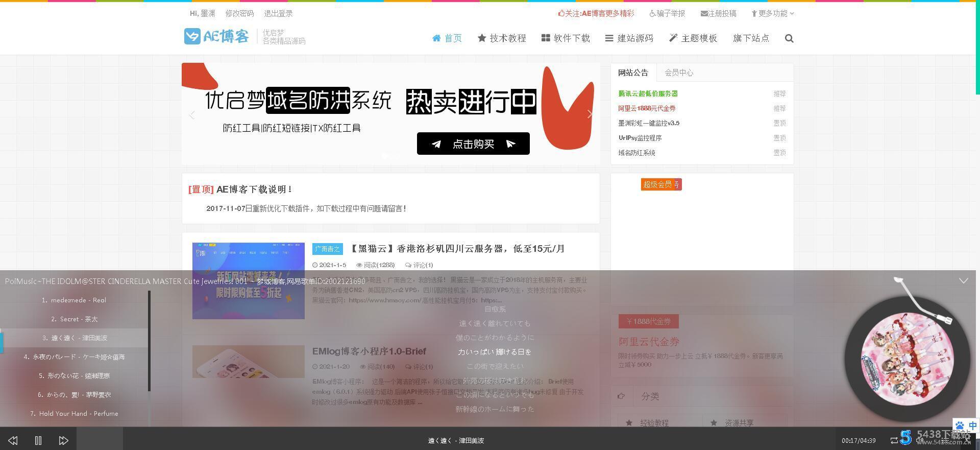980x450 pixels.
Task: Open the 骗子举报 report link
Action: coord(667,14)
